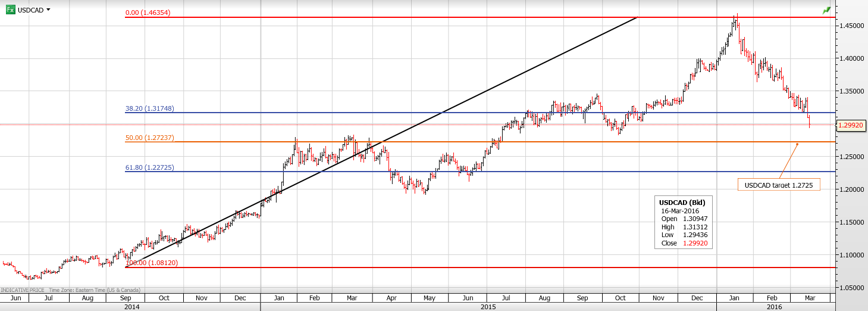Click the 2015 year label on time axis
Viewport: 868px width, 311px height.
coord(488,306)
